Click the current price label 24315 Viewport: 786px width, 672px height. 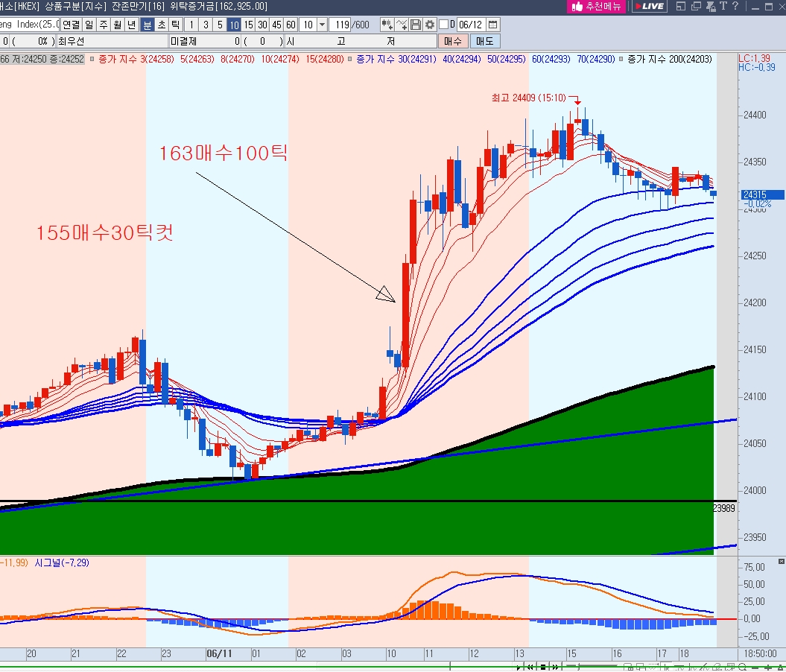tap(762, 194)
